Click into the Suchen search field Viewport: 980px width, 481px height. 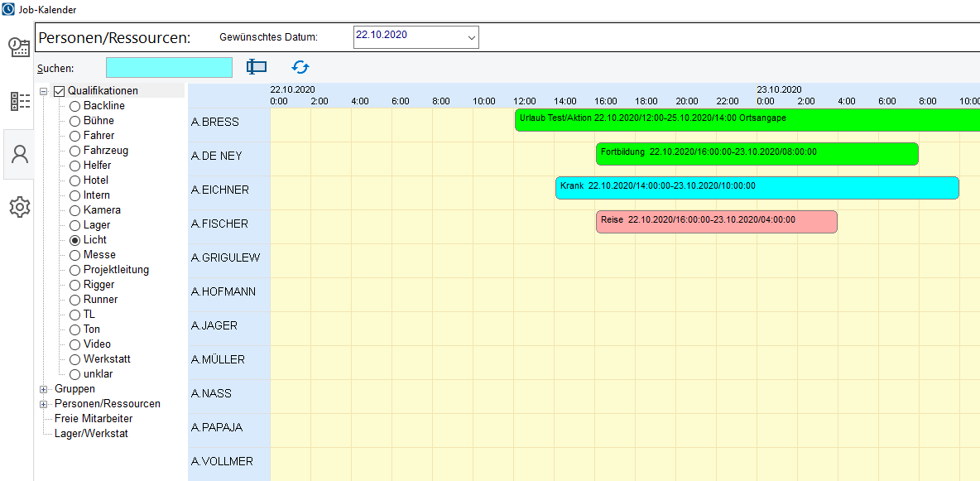(x=169, y=68)
